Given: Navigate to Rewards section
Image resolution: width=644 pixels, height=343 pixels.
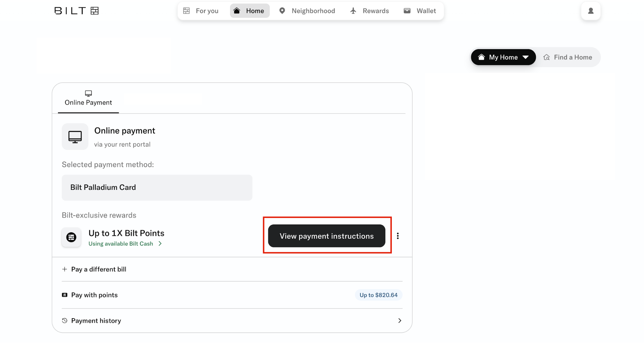Looking at the screenshot, I should [x=370, y=11].
